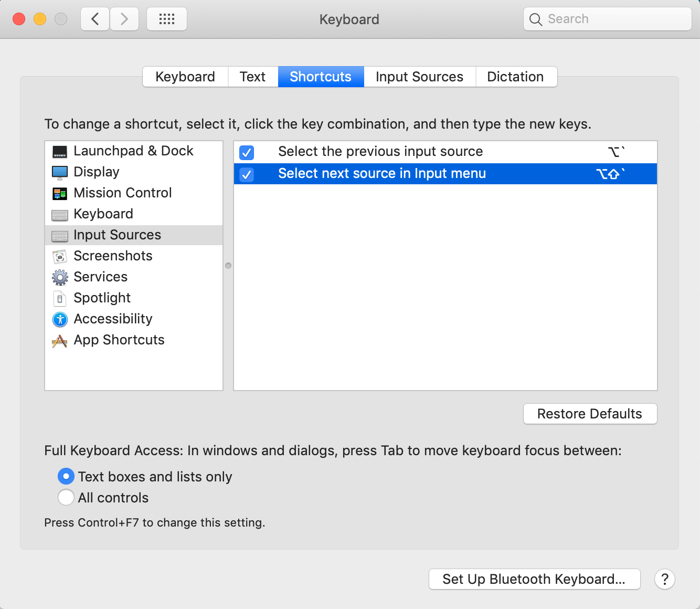Open the Show All preferences grid icon
Screen dimensions: 700x609
[166, 19]
